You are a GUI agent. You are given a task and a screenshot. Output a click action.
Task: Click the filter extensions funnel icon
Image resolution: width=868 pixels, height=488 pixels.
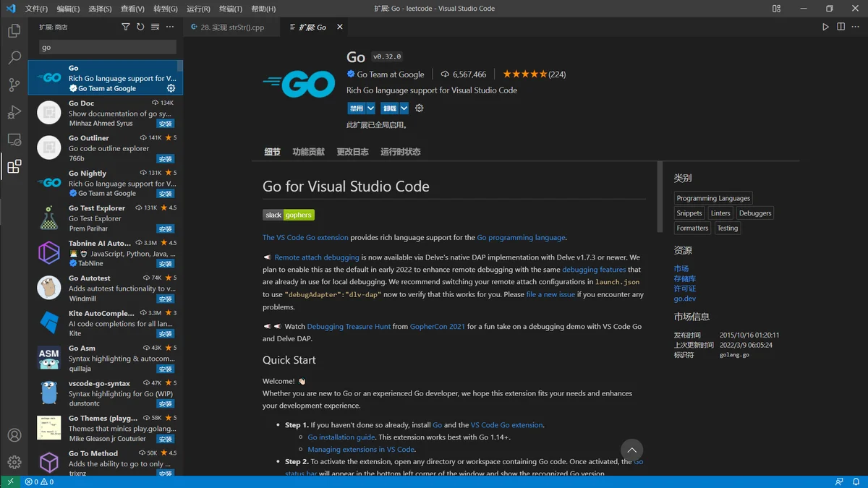click(126, 27)
